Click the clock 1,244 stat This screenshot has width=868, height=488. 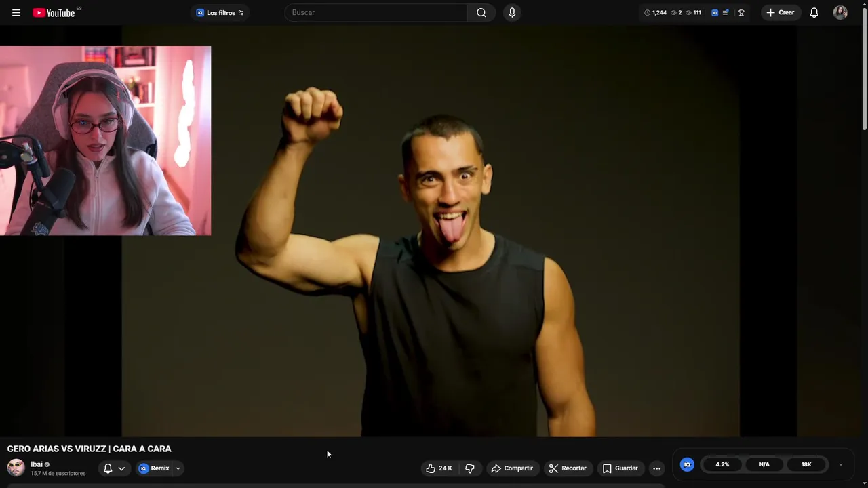[x=655, y=13]
